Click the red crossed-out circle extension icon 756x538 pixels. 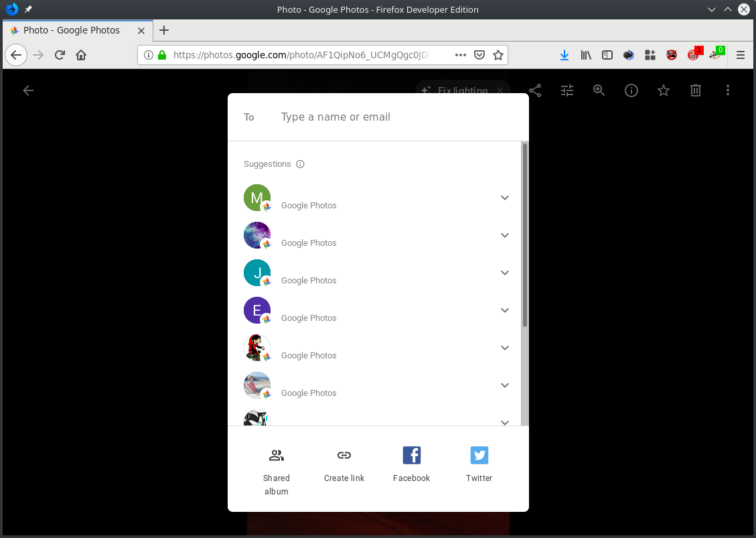671,55
